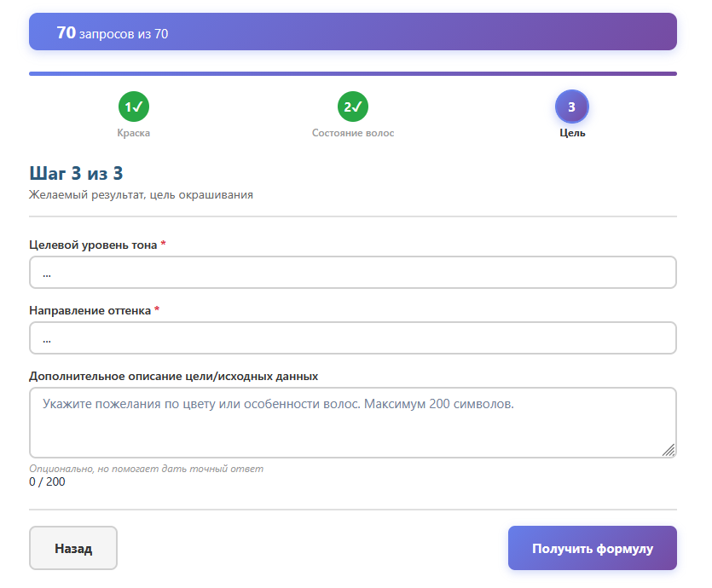
Task: Open the Целевой уровень тона dropdown
Action: click(353, 273)
